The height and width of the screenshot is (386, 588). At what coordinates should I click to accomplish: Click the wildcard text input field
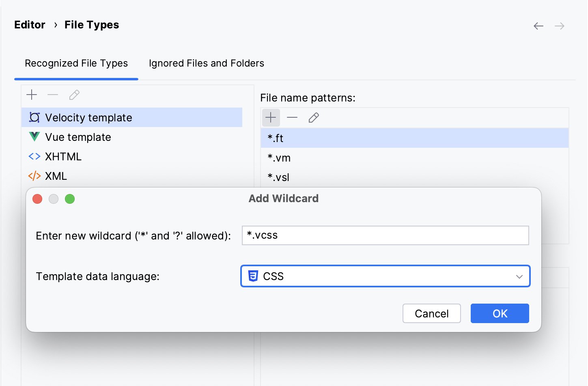point(386,235)
